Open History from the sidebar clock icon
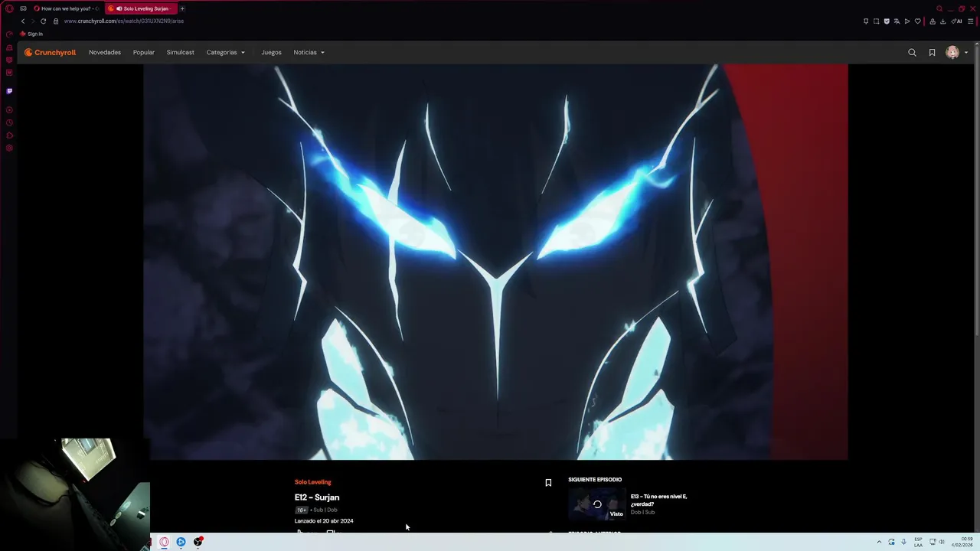 pos(9,122)
